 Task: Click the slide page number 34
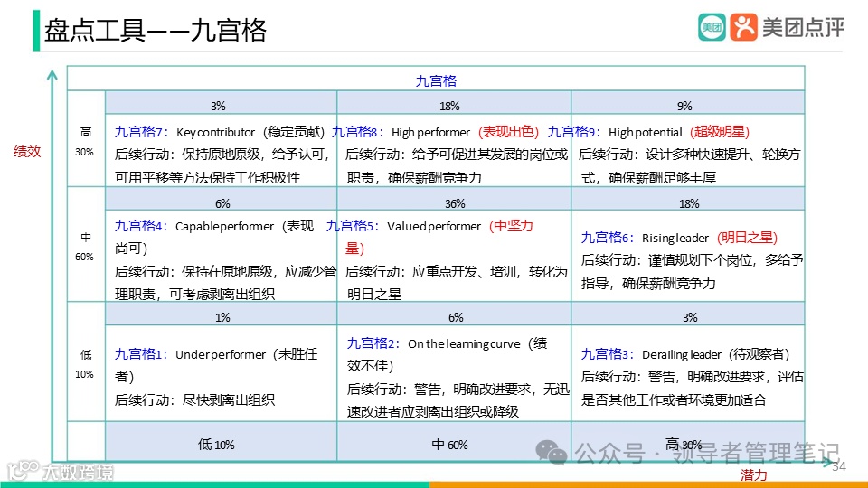coord(839,467)
